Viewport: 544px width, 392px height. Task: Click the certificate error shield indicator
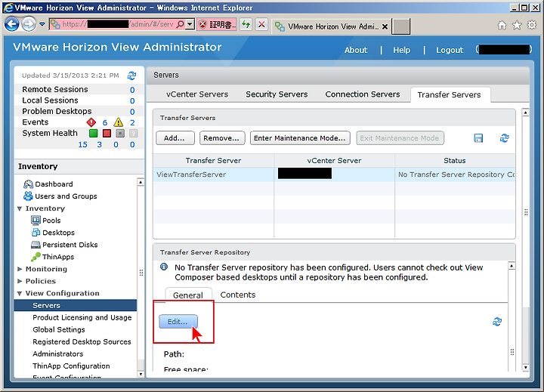pos(217,24)
